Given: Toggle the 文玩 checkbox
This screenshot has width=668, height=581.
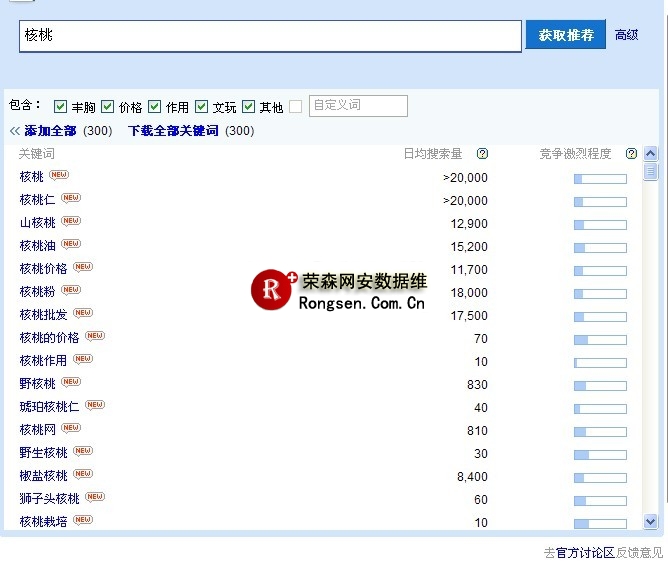Looking at the screenshot, I should [202, 107].
